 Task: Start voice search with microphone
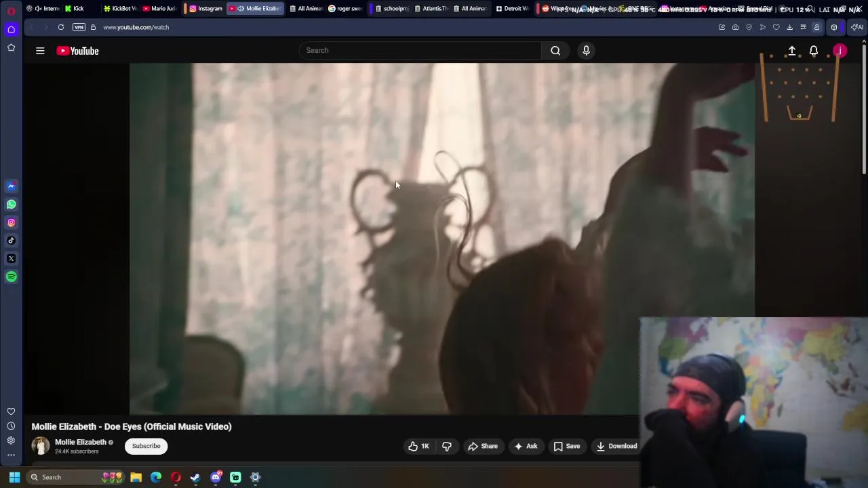tap(587, 50)
